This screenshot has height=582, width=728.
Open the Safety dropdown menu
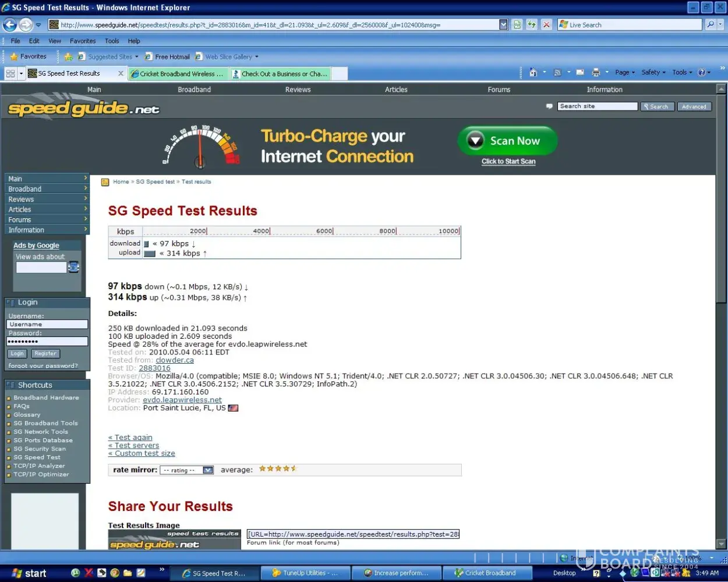pos(653,73)
